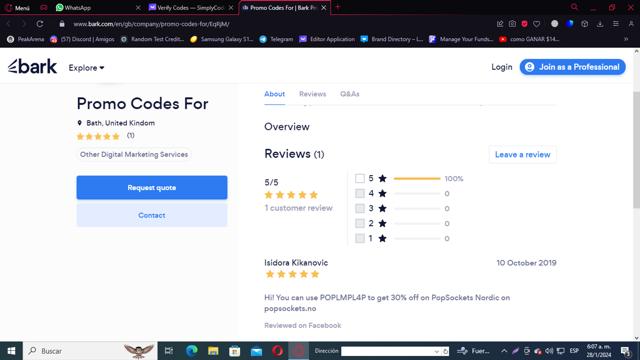Open the Windows Start menu
This screenshot has height=360, width=640.
click(x=11, y=351)
